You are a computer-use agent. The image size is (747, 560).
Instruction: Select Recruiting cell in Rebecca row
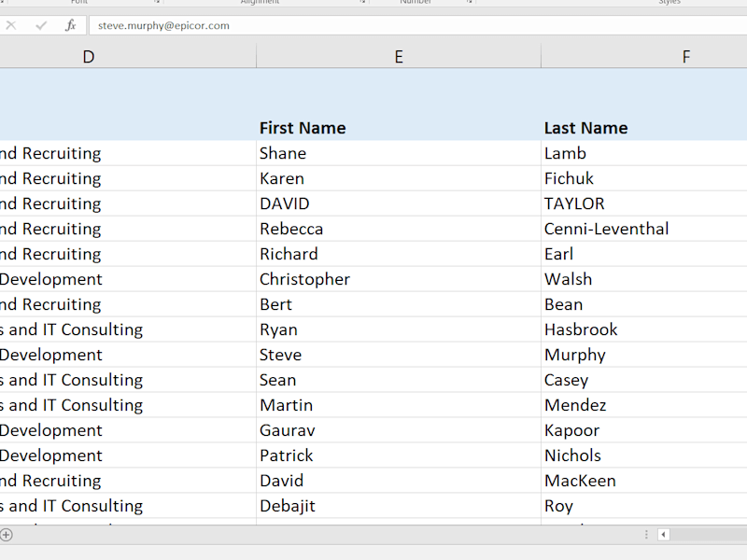coord(128,229)
